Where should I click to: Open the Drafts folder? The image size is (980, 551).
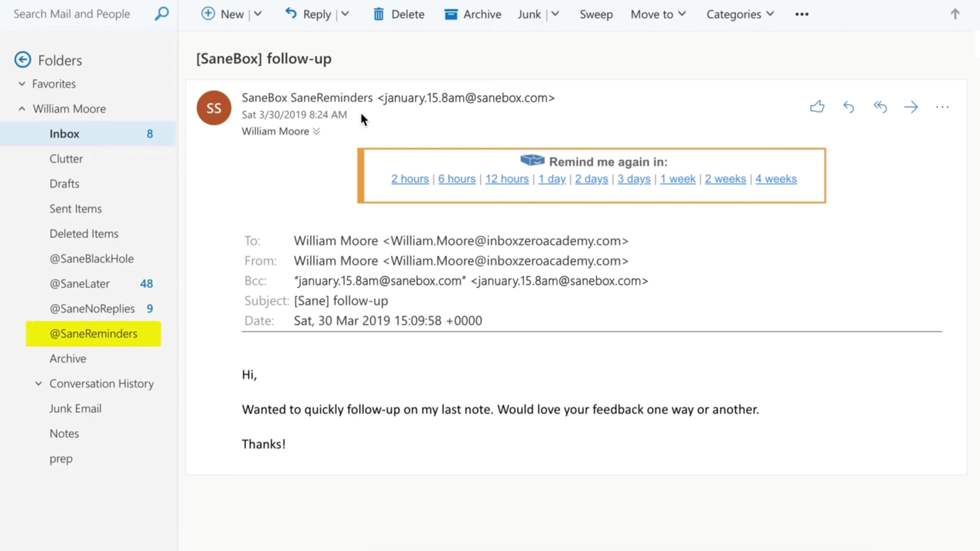tap(64, 183)
